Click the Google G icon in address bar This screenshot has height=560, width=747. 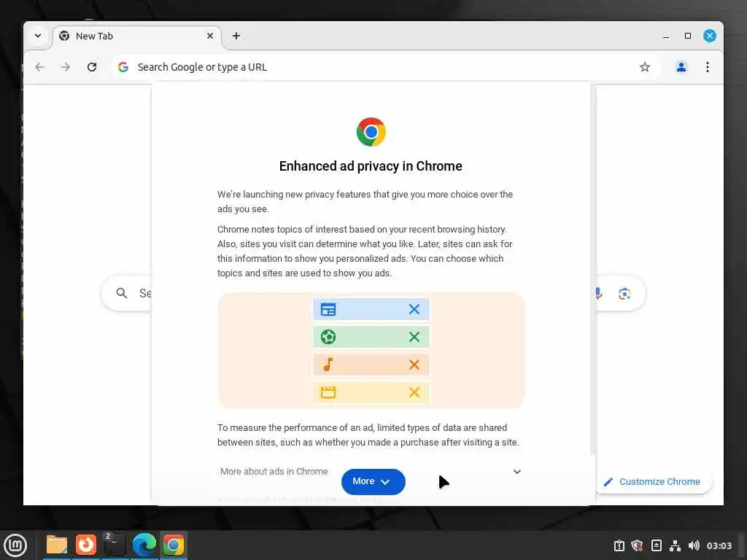[x=123, y=67]
